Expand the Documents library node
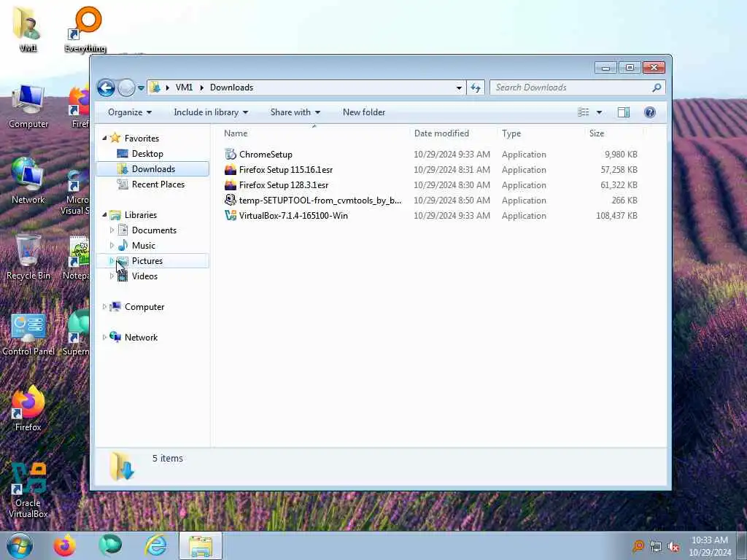 click(112, 230)
